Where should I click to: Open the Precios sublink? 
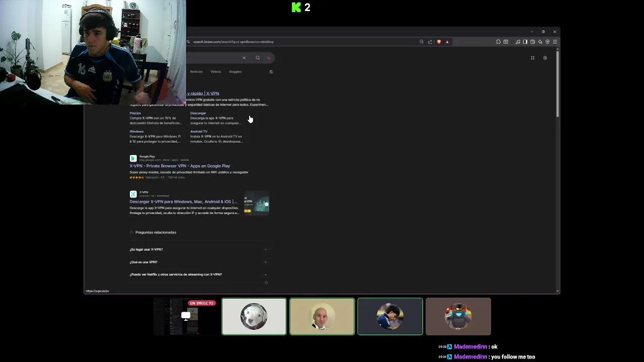pos(135,113)
